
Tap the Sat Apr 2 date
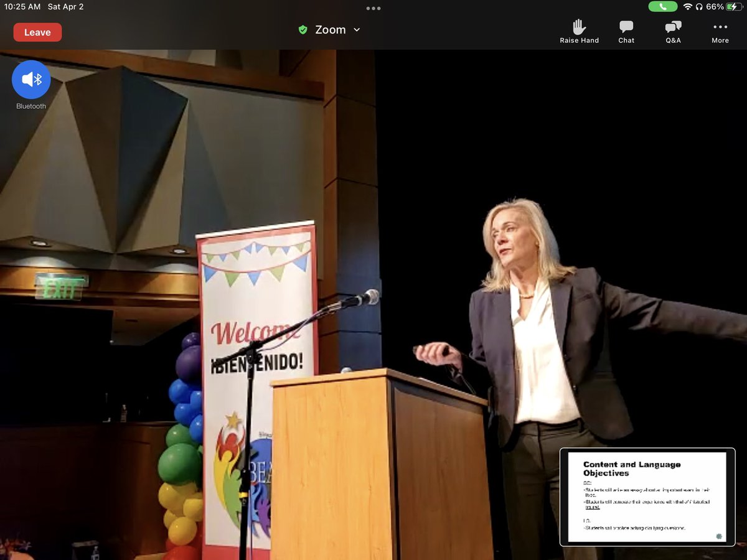pyautogui.click(x=65, y=7)
